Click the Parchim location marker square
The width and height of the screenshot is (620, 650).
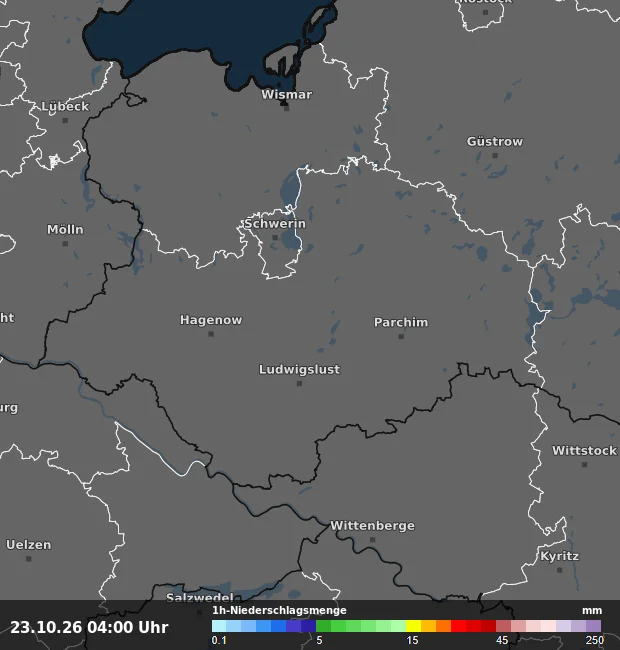coord(401,336)
